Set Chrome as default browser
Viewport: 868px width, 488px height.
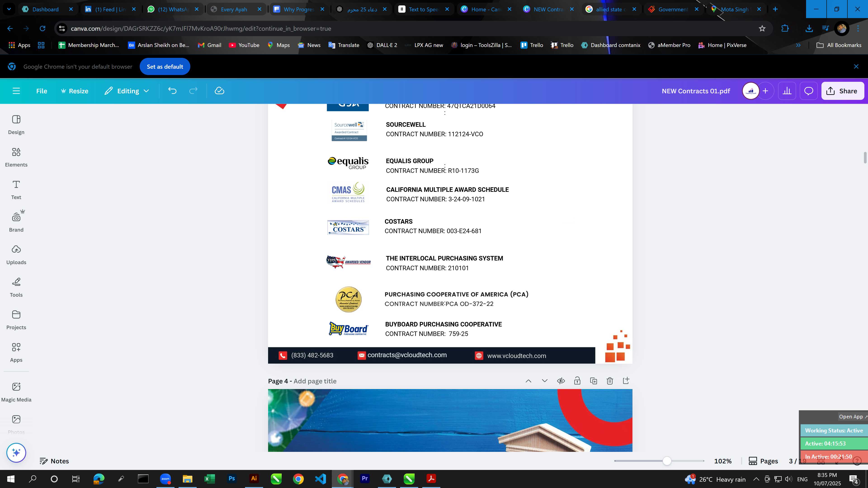tap(165, 67)
